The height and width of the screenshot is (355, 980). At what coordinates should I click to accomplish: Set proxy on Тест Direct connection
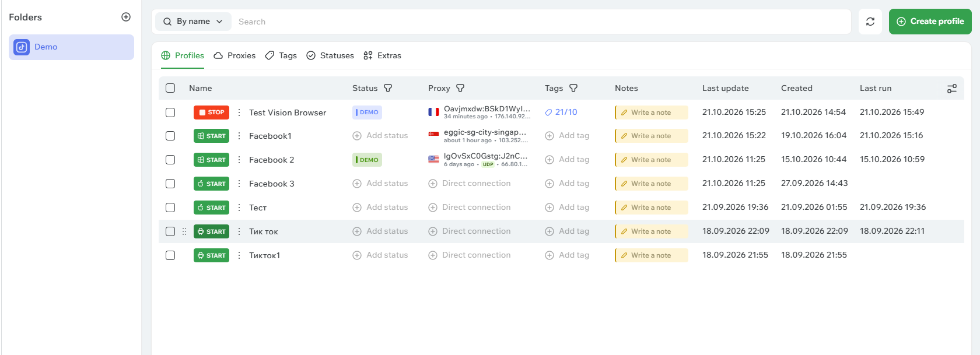470,208
